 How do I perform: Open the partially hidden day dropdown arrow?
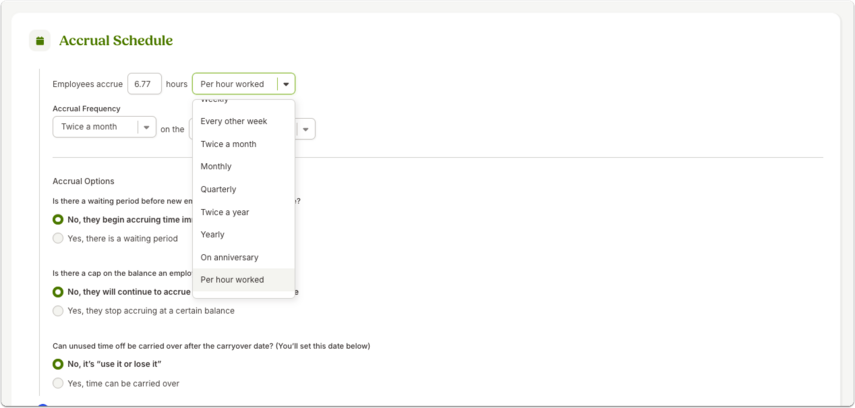point(306,129)
